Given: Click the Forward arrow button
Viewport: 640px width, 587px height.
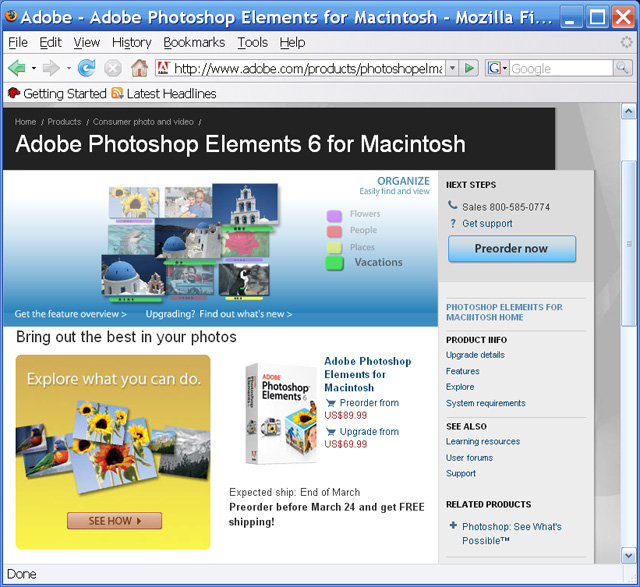Looking at the screenshot, I should click(x=51, y=68).
